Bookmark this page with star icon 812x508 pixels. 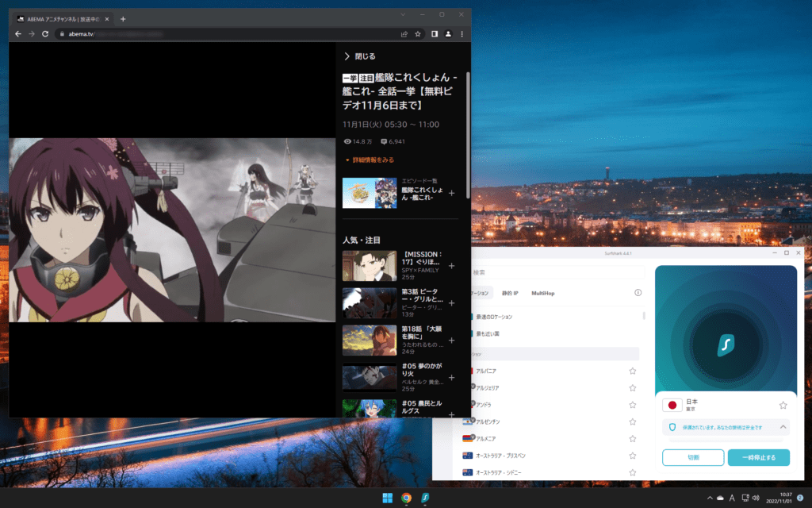(x=417, y=34)
